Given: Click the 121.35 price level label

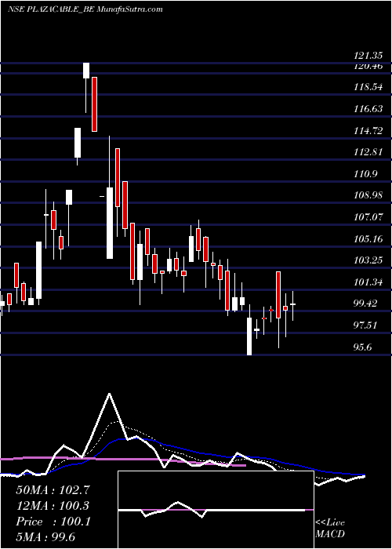Looking at the screenshot, I should 368,56.
